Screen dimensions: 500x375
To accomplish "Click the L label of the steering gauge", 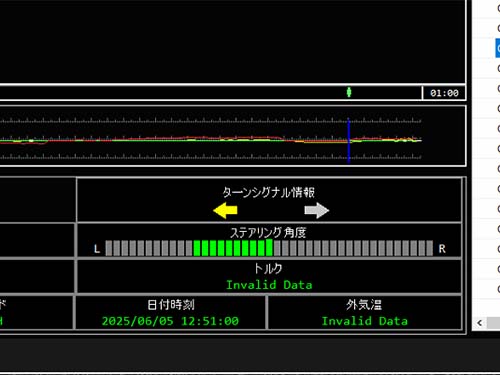I will coord(97,249).
